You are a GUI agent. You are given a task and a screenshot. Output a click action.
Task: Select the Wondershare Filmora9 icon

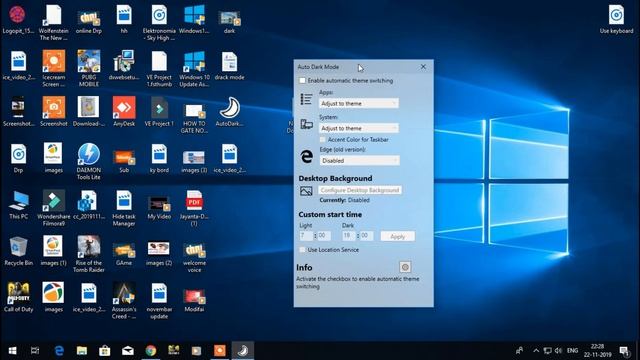click(53, 208)
